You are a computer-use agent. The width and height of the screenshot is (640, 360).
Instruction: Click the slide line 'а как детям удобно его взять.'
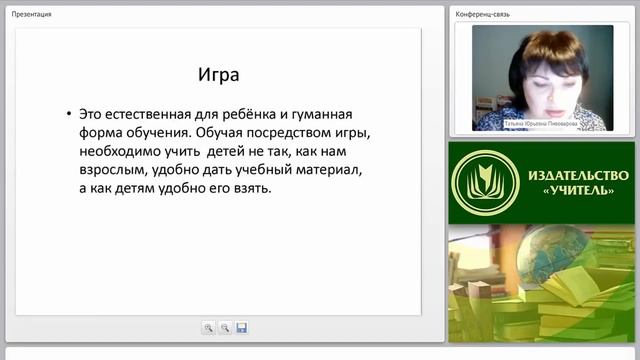pyautogui.click(x=175, y=188)
